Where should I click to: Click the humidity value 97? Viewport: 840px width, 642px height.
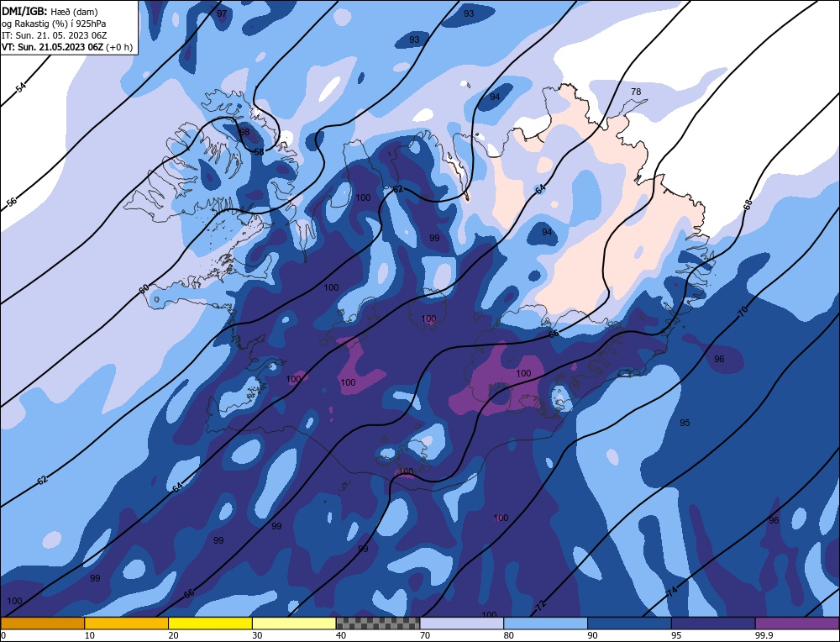(222, 14)
